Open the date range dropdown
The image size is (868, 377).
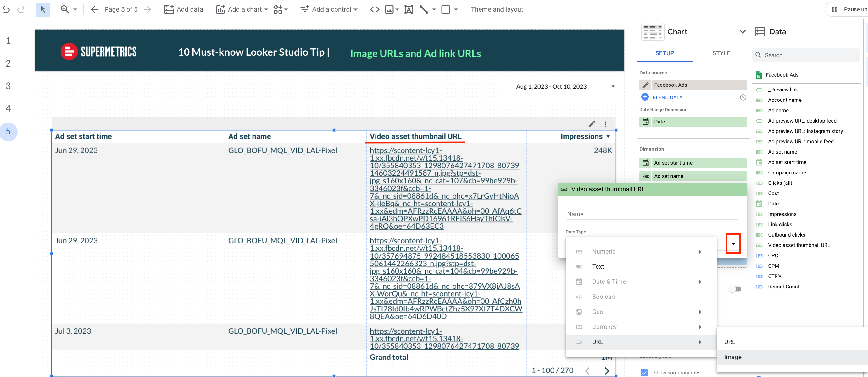[613, 86]
